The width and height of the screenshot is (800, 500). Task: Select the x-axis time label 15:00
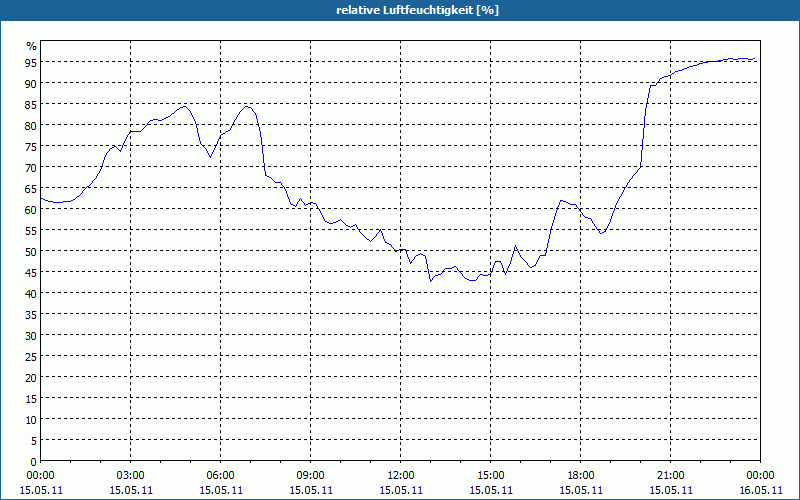pyautogui.click(x=491, y=476)
